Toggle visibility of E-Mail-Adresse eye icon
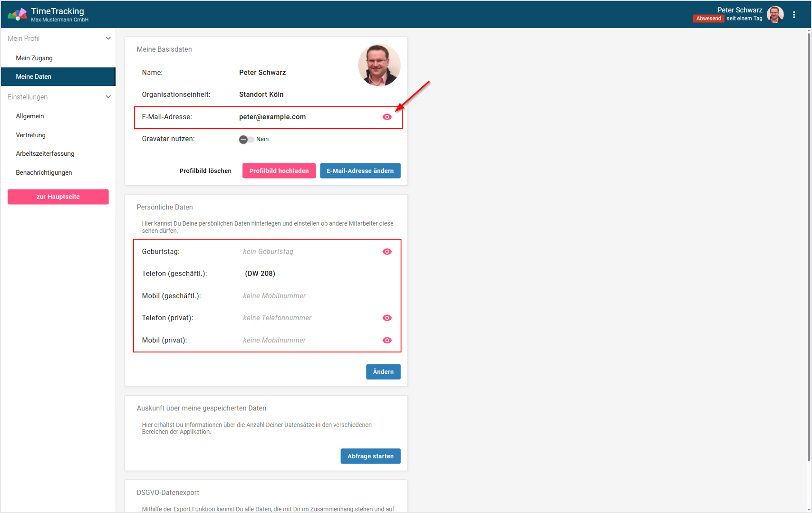This screenshot has height=513, width=812. [387, 117]
